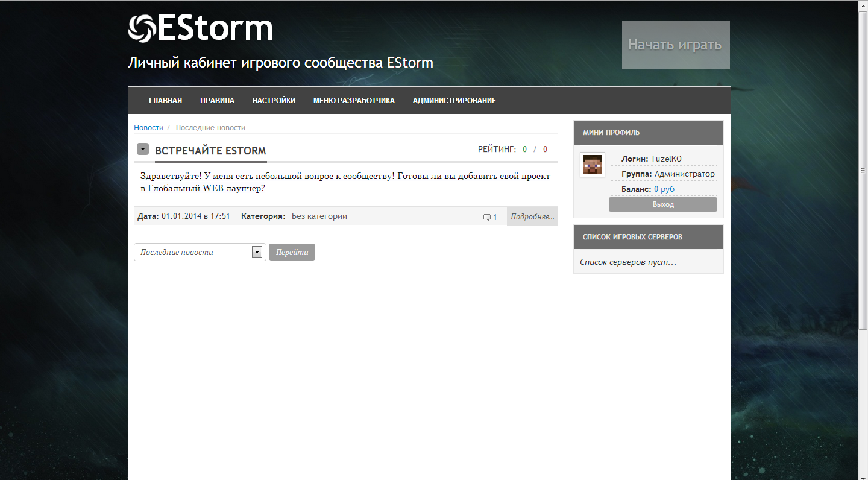Click the page scrollbar down arrow

pos(863,475)
